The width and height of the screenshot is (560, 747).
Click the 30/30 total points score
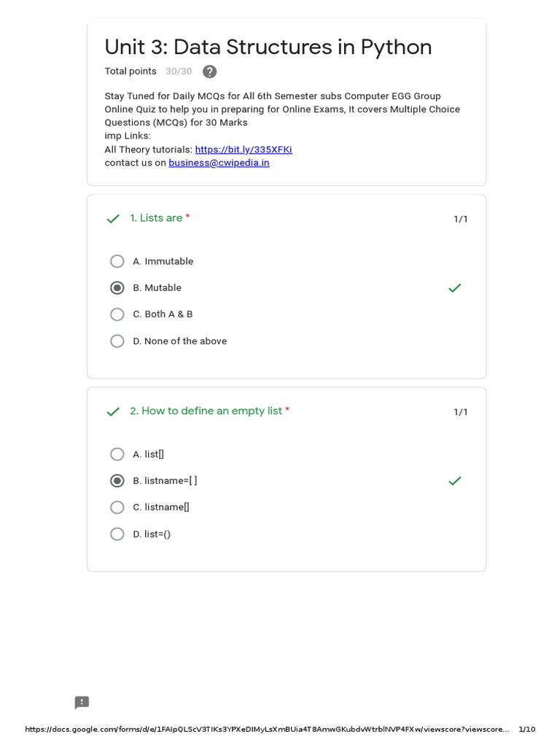179,71
